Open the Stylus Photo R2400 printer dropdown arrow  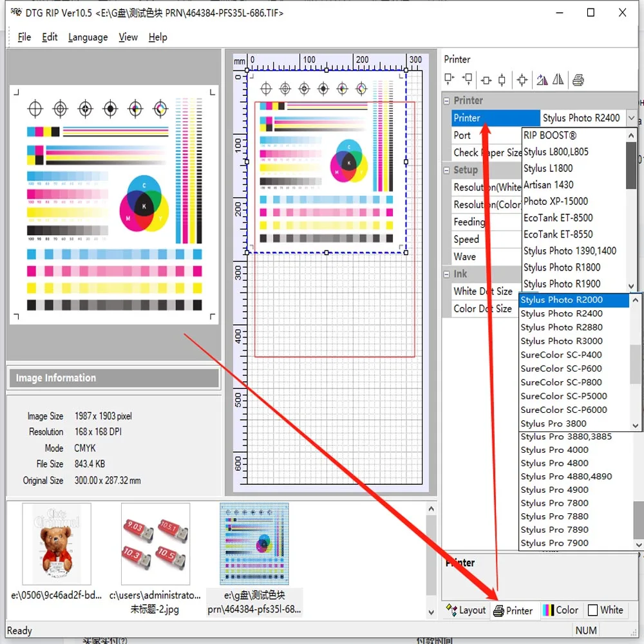pyautogui.click(x=631, y=118)
